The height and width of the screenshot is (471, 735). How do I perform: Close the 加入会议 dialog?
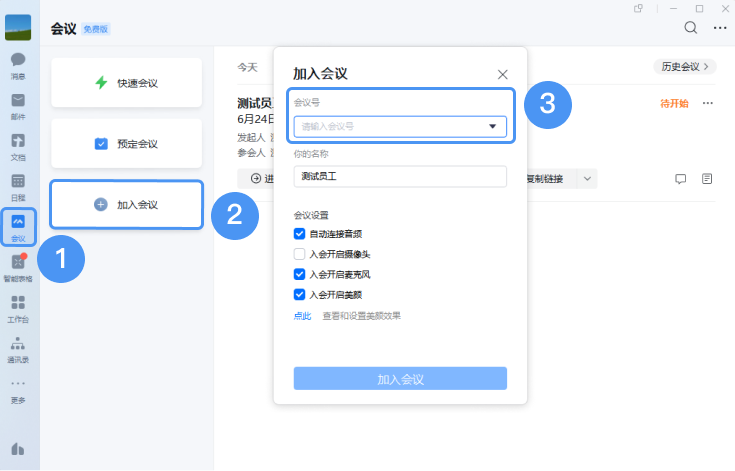coord(503,74)
